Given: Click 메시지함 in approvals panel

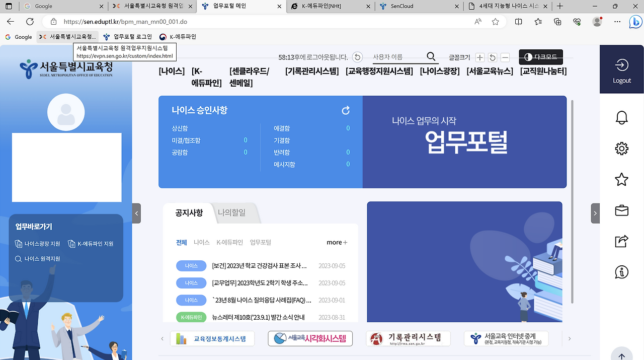Looking at the screenshot, I should pyautogui.click(x=284, y=164).
